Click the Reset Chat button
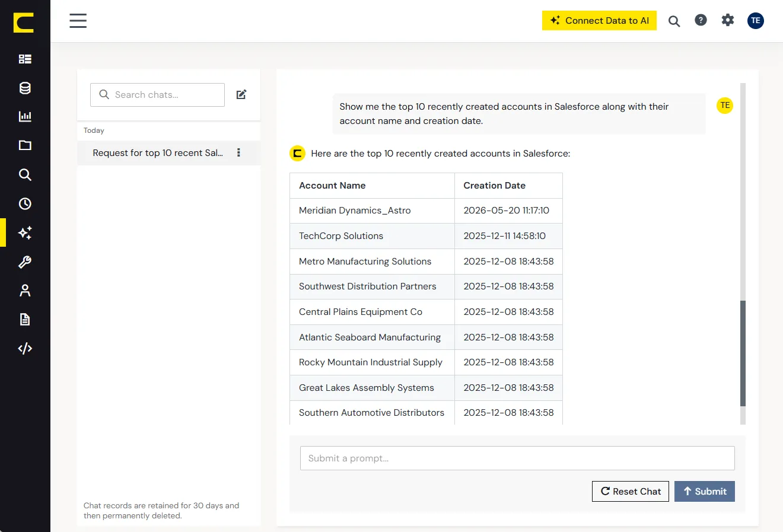 tap(631, 491)
